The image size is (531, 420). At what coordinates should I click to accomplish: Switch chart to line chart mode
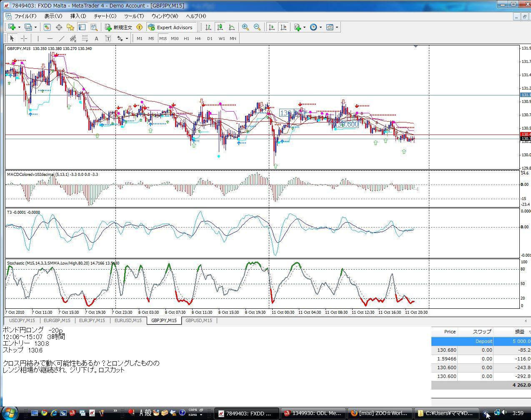[x=232, y=27]
